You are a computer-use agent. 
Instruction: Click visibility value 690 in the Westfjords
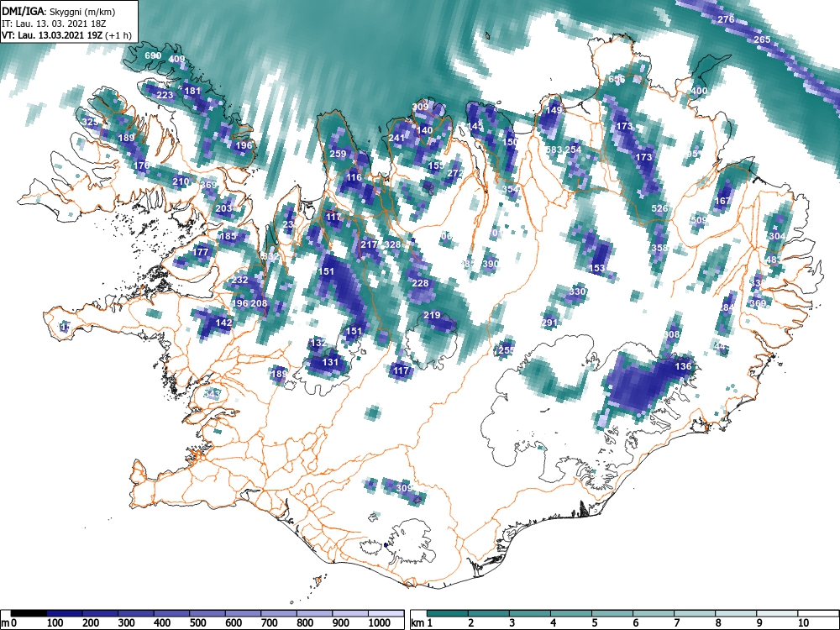(153, 55)
